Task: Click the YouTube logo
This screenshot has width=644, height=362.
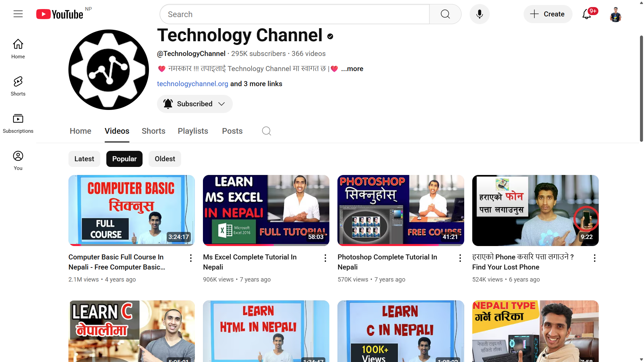Action: pyautogui.click(x=59, y=14)
